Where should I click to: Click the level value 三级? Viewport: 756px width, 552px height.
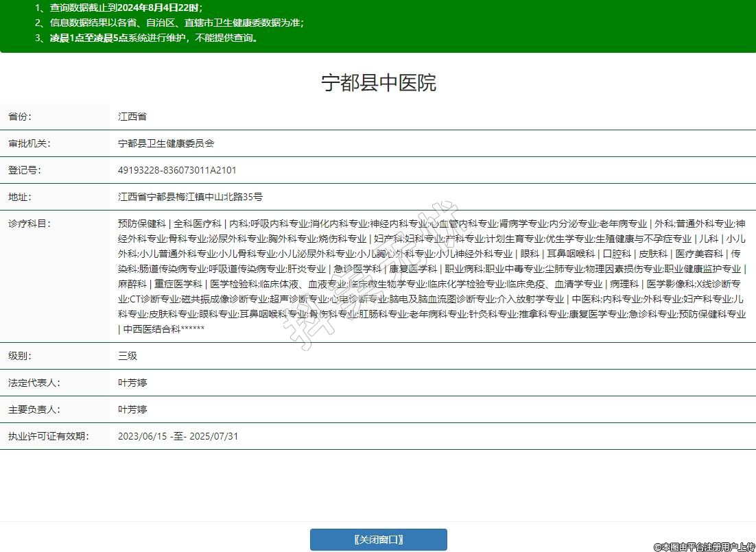pyautogui.click(x=128, y=356)
